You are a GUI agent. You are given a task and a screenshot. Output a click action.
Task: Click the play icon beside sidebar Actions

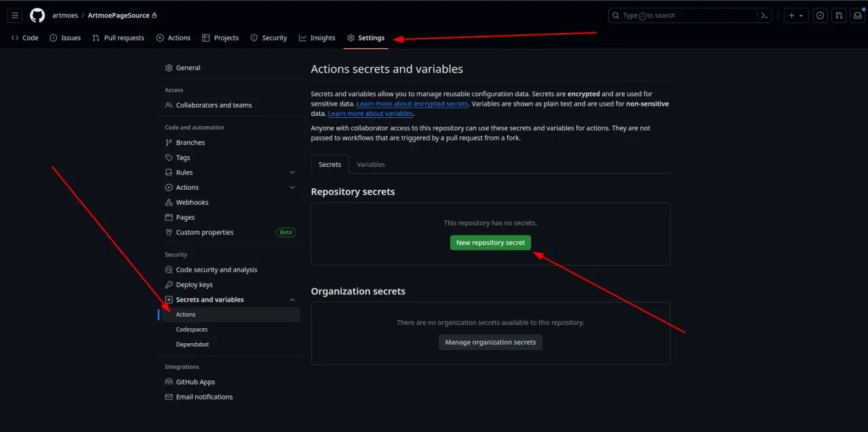click(x=169, y=187)
